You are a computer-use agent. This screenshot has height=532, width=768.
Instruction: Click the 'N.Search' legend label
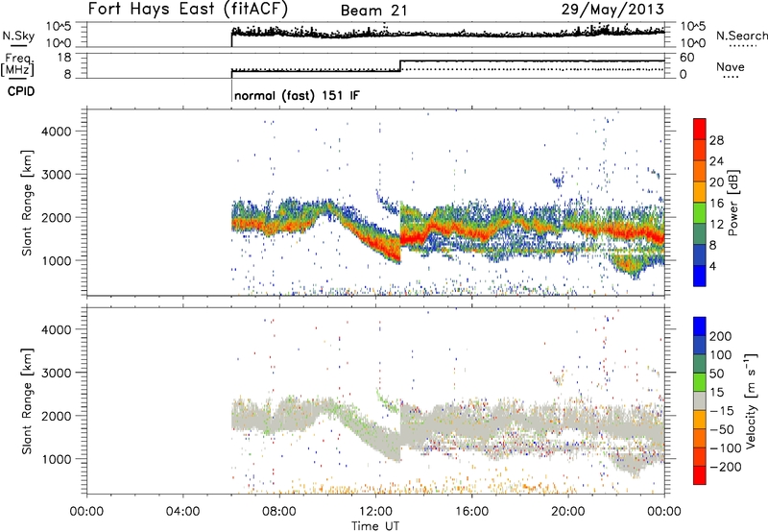coord(742,36)
